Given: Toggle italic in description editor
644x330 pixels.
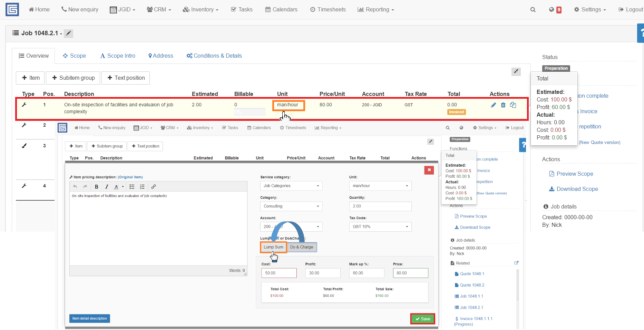Looking at the screenshot, I should click(x=107, y=187).
